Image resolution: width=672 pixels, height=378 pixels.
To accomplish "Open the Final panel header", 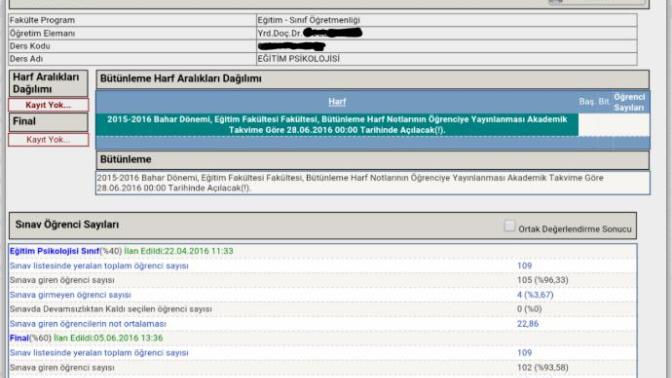I will tap(48, 122).
